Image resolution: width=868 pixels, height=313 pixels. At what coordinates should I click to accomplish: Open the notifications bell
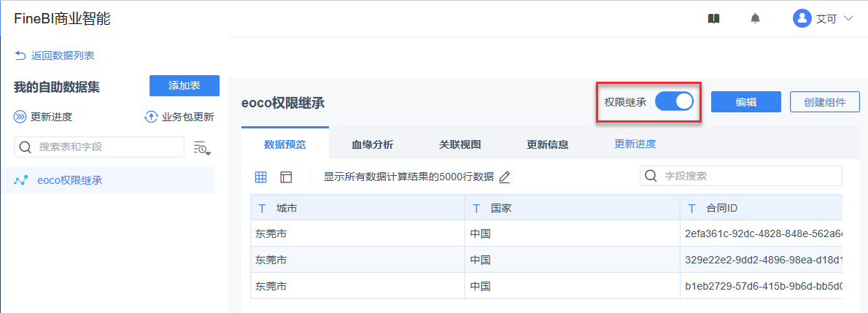755,18
